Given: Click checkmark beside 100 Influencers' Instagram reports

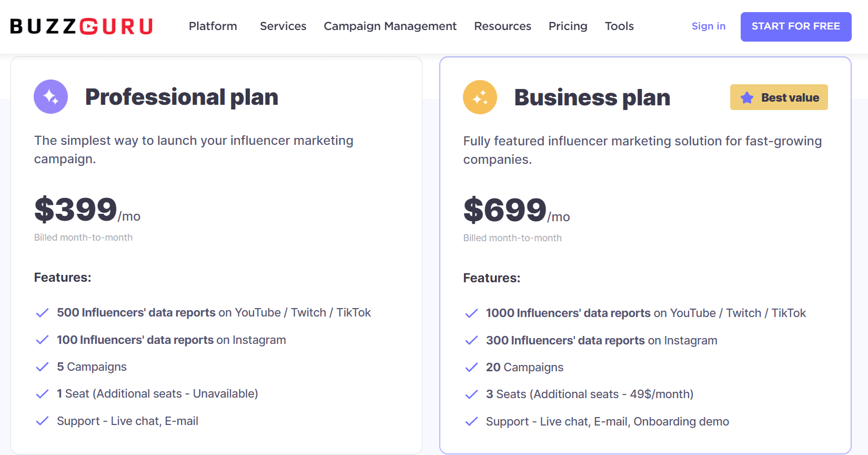Looking at the screenshot, I should tap(42, 340).
